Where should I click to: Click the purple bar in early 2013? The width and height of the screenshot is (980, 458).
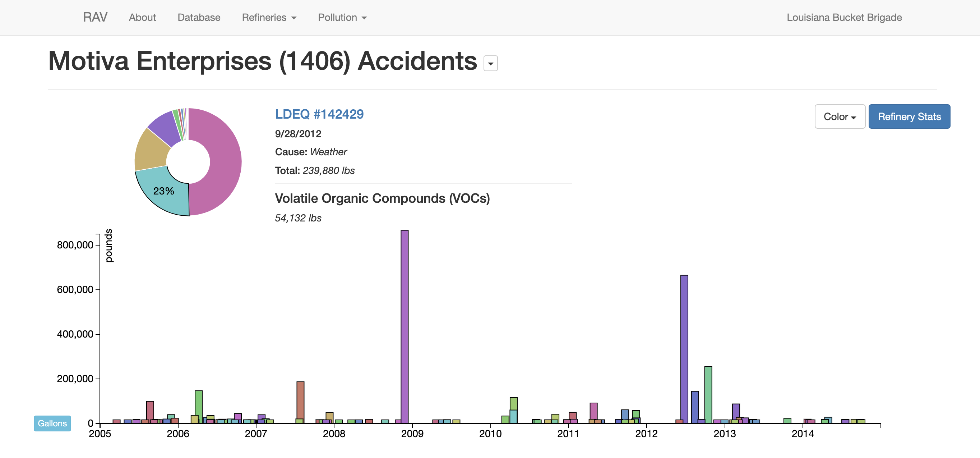tap(736, 411)
